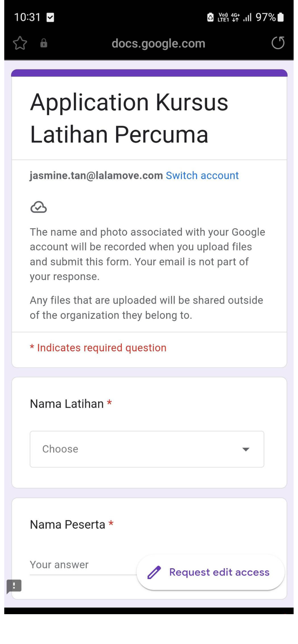Tap the docs.google.com address bar
Image resolution: width=298 pixels, height=644 pixels.
click(x=158, y=43)
